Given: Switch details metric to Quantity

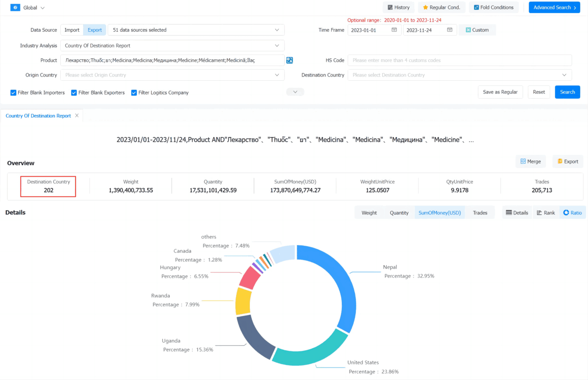Looking at the screenshot, I should (x=399, y=212).
